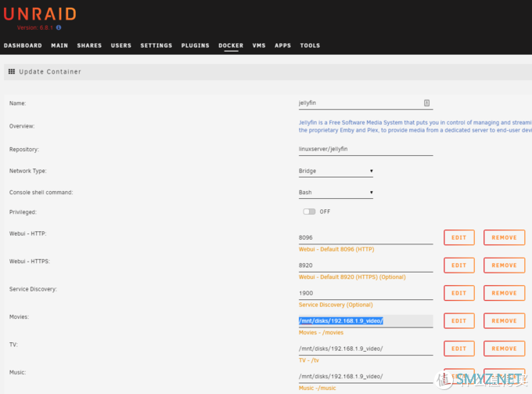Open the Network Type dropdown
This screenshot has width=532, height=394.
point(336,171)
